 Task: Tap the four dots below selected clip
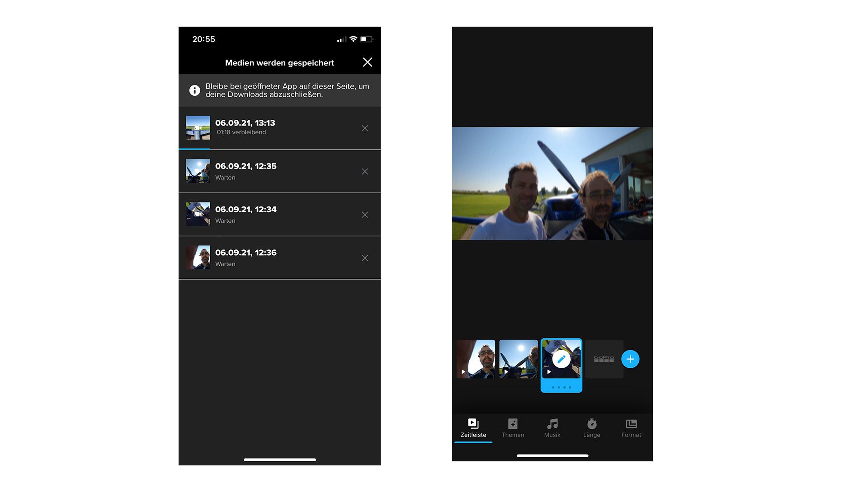tap(561, 387)
